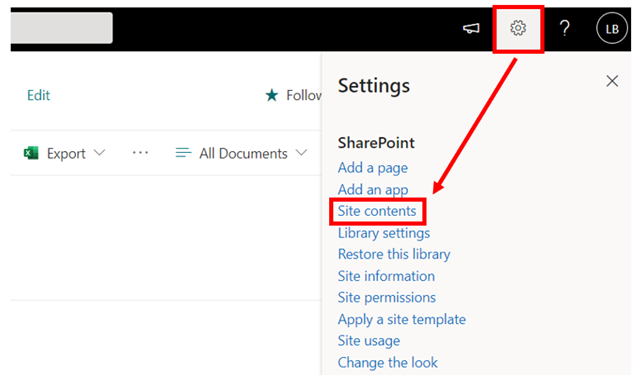Image resolution: width=641 pixels, height=381 pixels.
Task: Click the Follow star icon
Action: tap(272, 95)
